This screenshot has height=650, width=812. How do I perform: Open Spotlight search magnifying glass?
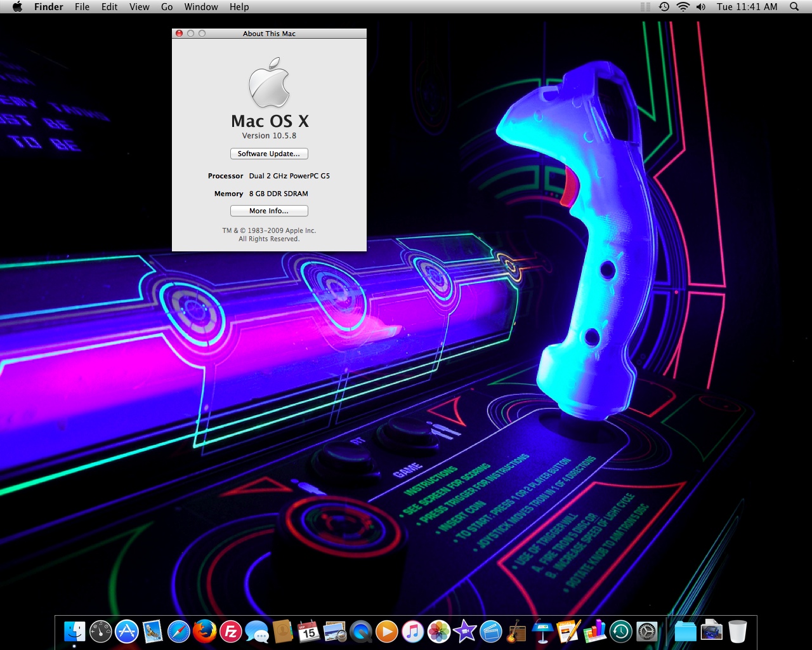click(x=794, y=7)
